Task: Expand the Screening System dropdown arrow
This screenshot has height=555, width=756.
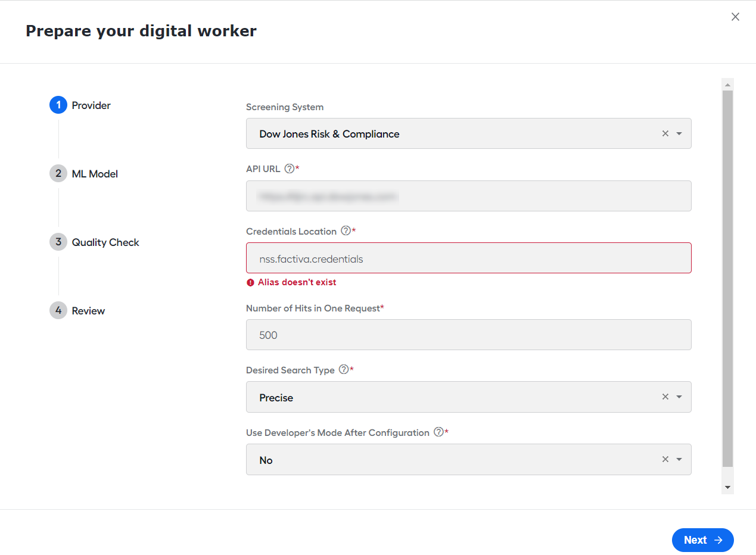Action: (679, 133)
